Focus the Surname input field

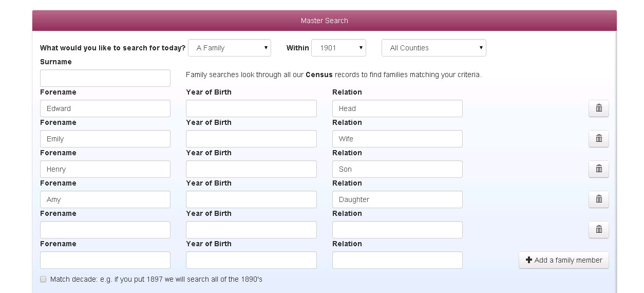105,78
